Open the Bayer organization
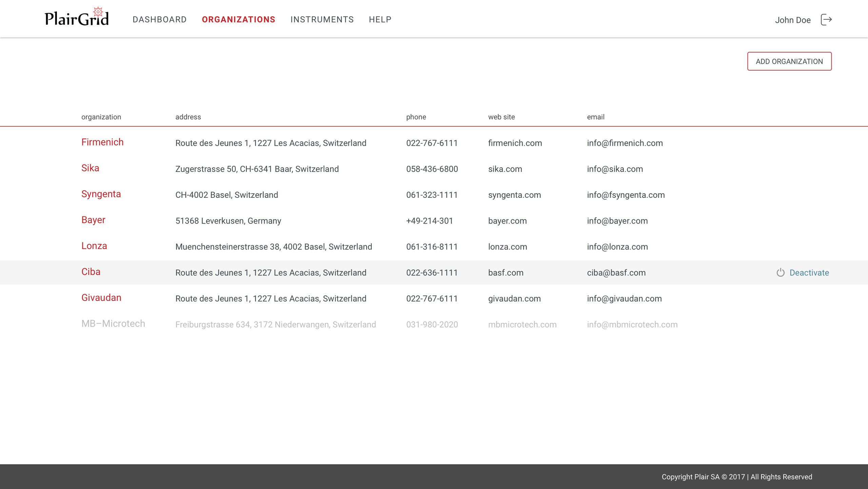Screen dimensions: 868x489 click(x=93, y=220)
